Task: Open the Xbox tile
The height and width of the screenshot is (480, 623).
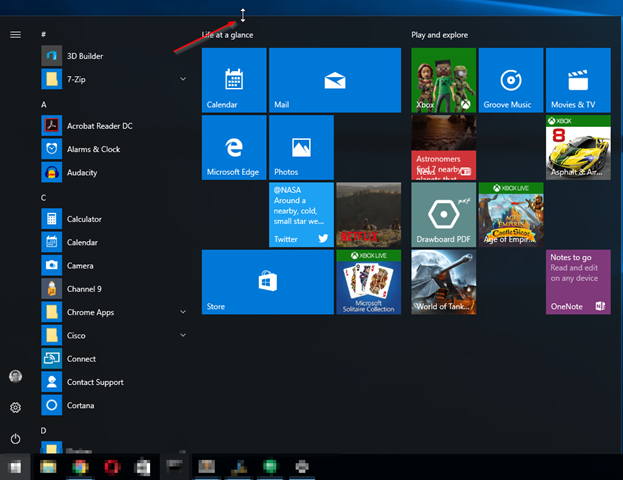Action: 443,80
